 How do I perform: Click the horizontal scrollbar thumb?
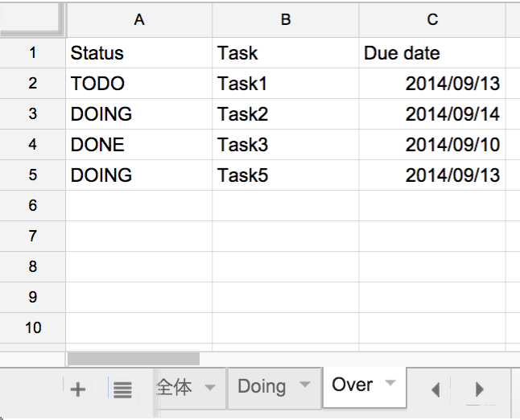click(134, 359)
